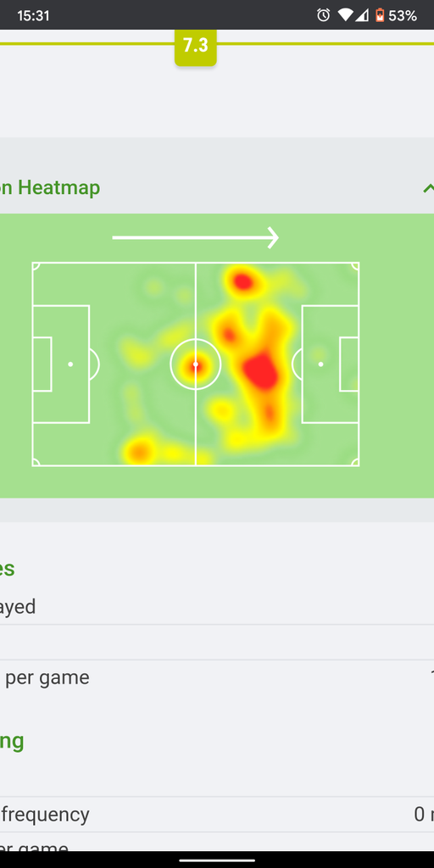This screenshot has height=868, width=434.
Task: Collapse the Heatmap section chevron
Action: (428, 188)
